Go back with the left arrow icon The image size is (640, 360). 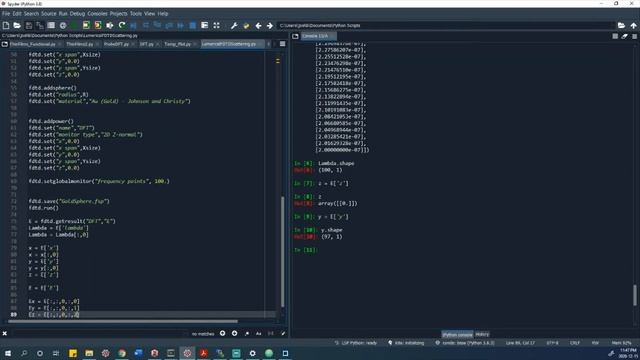[x=258, y=25]
